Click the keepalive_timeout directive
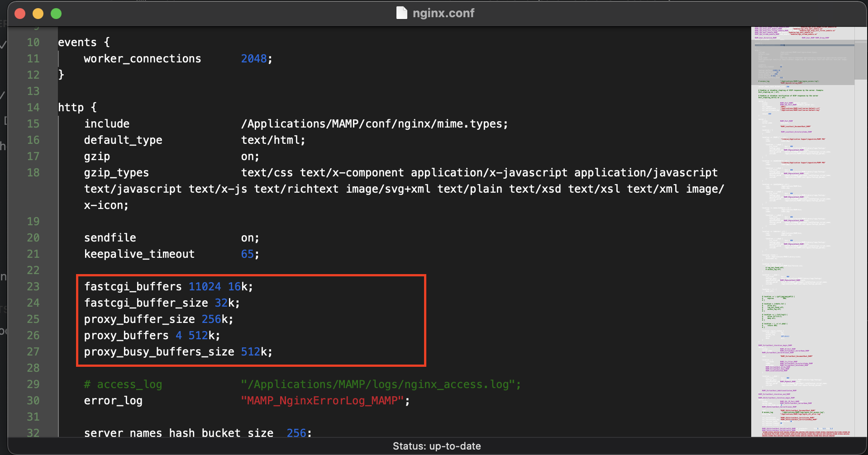This screenshot has height=455, width=868. point(139,254)
